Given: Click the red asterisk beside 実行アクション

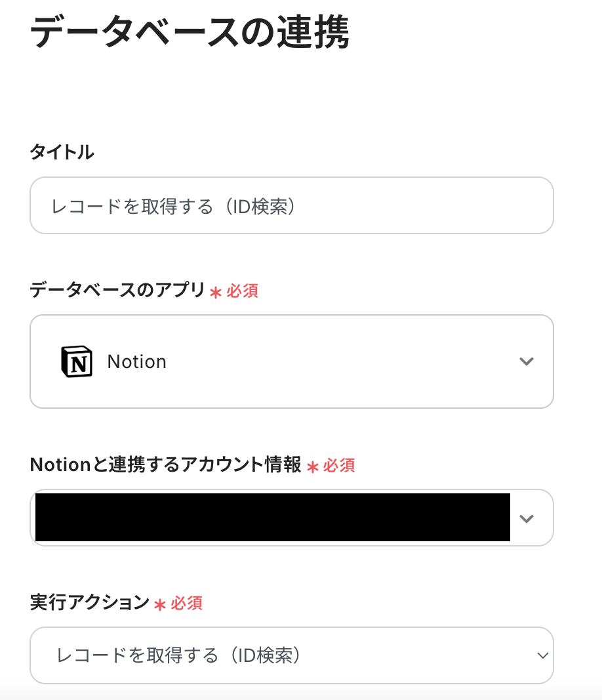Looking at the screenshot, I should (x=160, y=604).
